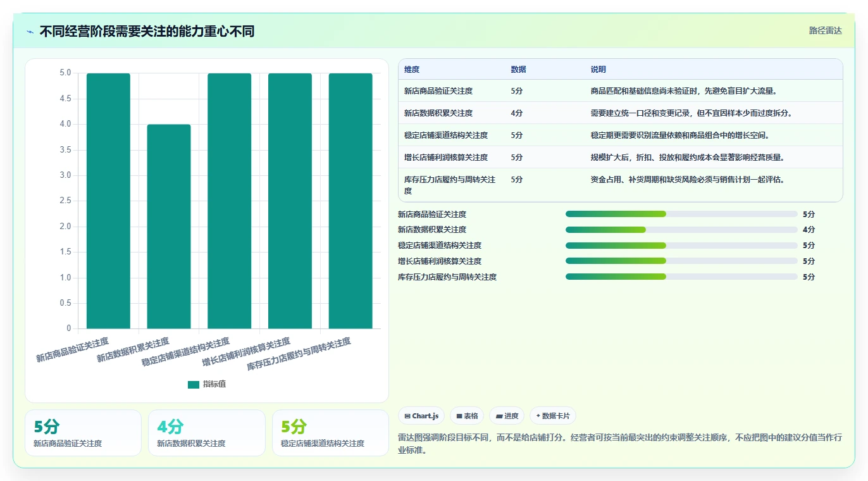Click the 增长店铺利润核算关注度 progress bar
Image resolution: width=868 pixels, height=481 pixels.
[x=681, y=261]
